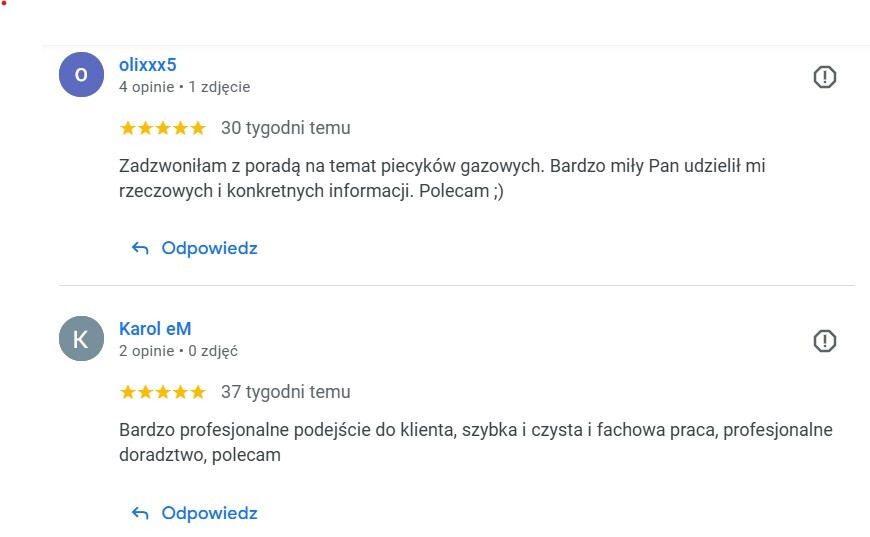Click Karol eM's gray K avatar

coord(81,339)
